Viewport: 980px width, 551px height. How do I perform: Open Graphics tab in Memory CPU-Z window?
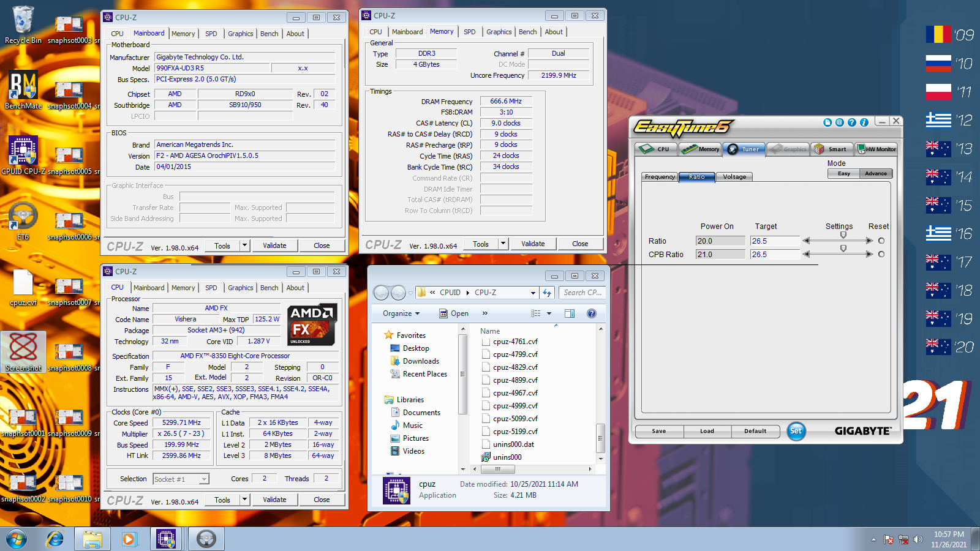(x=499, y=32)
